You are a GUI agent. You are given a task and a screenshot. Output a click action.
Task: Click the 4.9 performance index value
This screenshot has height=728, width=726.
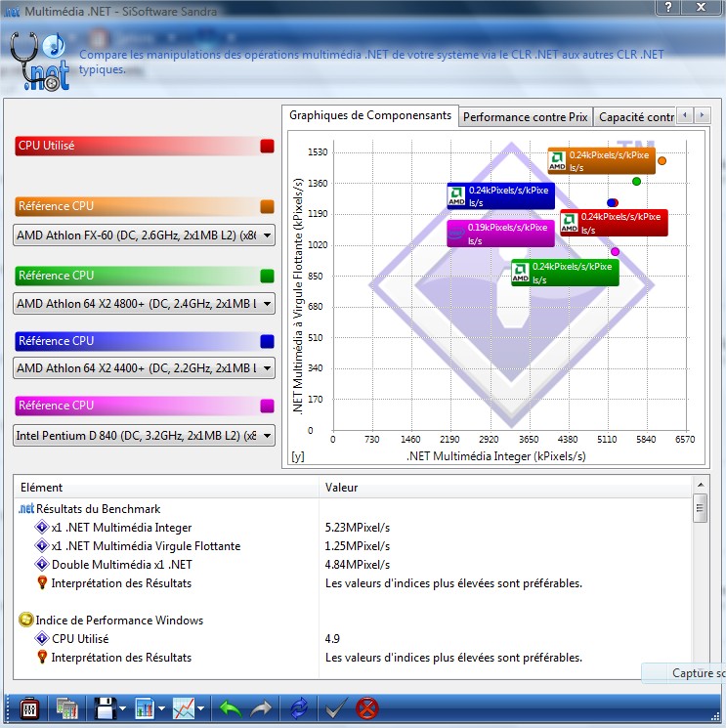(x=332, y=639)
